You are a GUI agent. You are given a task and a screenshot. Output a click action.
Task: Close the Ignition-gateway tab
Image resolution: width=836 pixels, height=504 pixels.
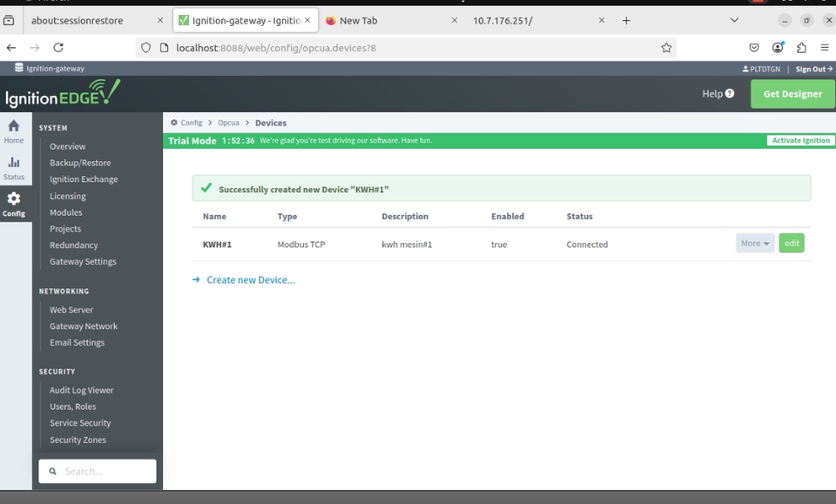(x=307, y=20)
